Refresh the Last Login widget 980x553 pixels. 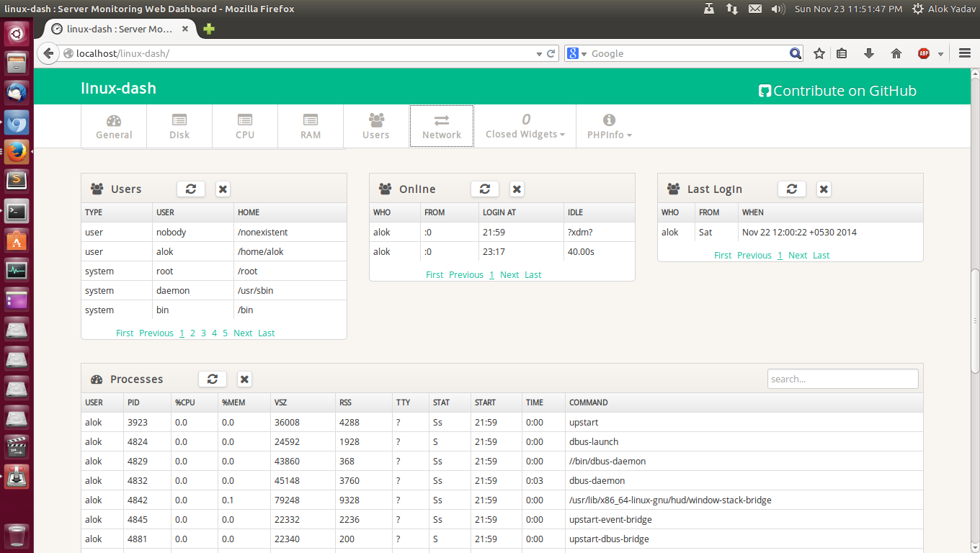coord(791,189)
